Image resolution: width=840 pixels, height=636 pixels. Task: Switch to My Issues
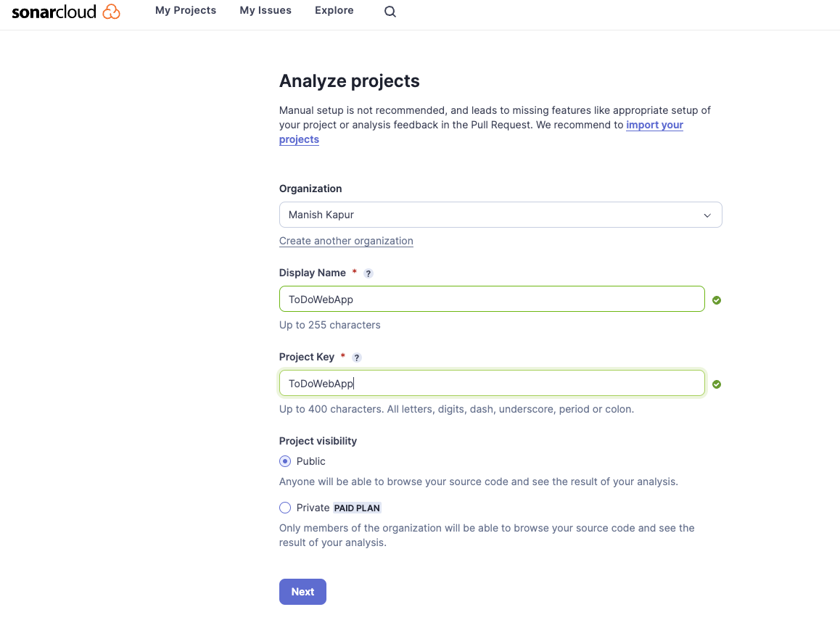pyautogui.click(x=265, y=10)
